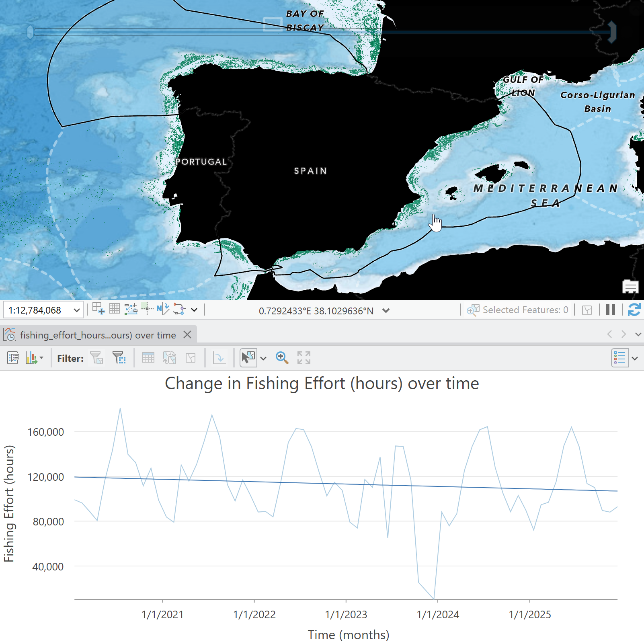Pause map drawing

(610, 310)
